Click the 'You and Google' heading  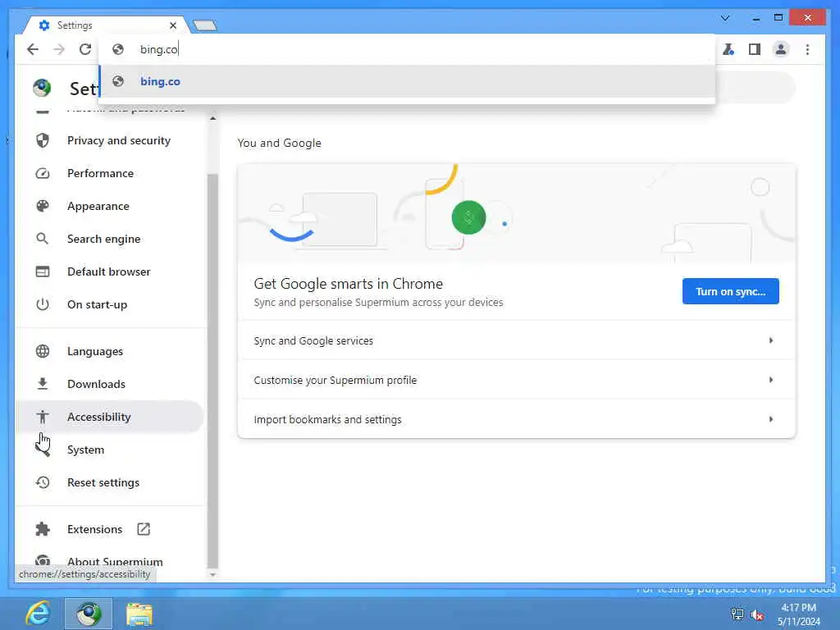pos(279,143)
